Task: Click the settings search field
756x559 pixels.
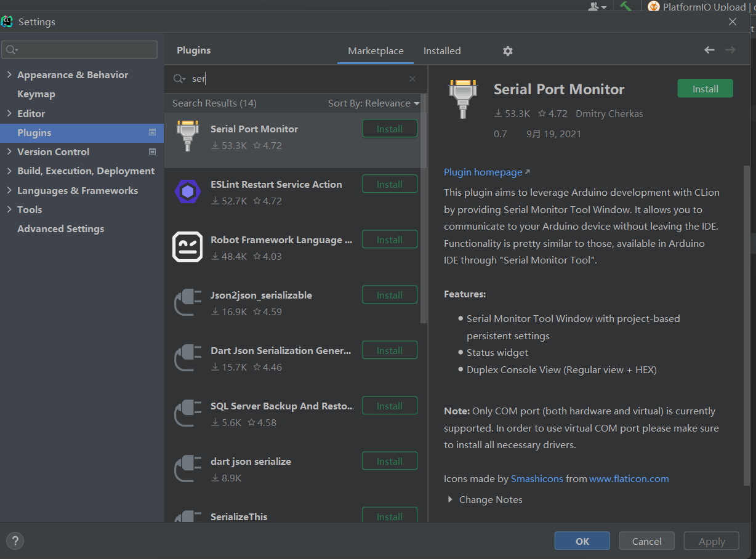Action: pyautogui.click(x=79, y=50)
